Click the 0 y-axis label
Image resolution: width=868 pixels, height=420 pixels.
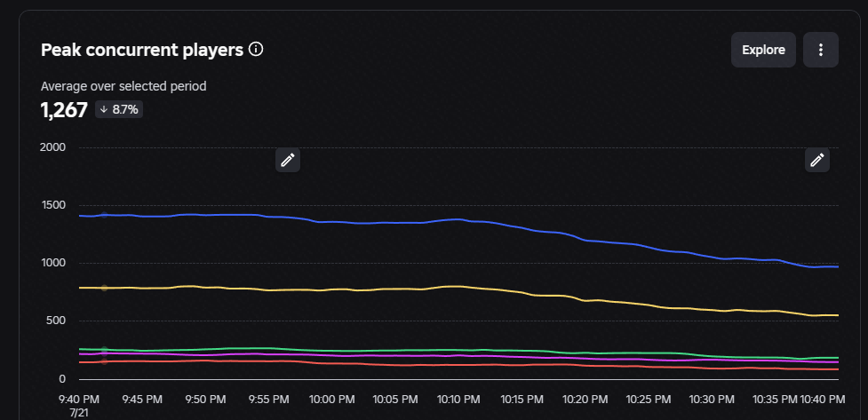62,379
